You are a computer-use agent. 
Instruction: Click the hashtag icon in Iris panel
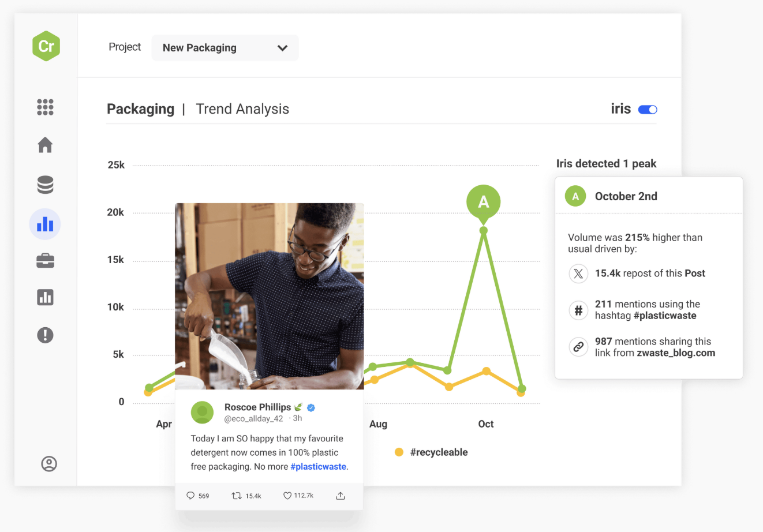coord(578,310)
